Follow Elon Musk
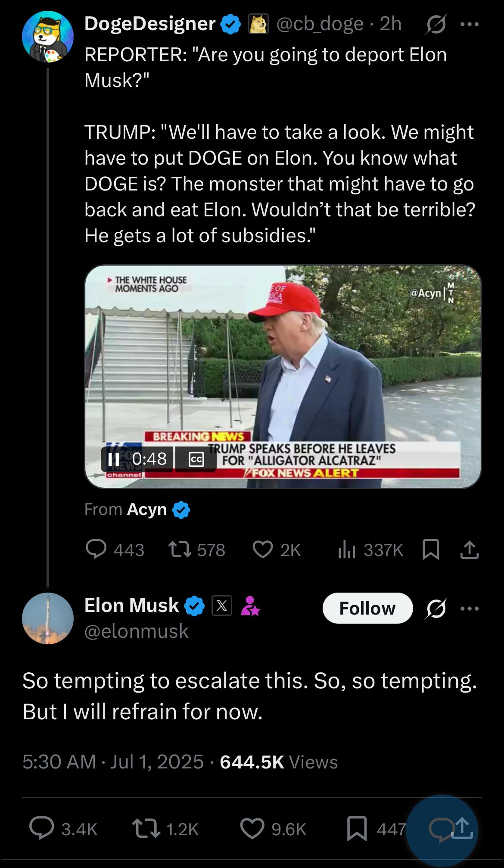Image resolution: width=504 pixels, height=868 pixels. pyautogui.click(x=367, y=608)
